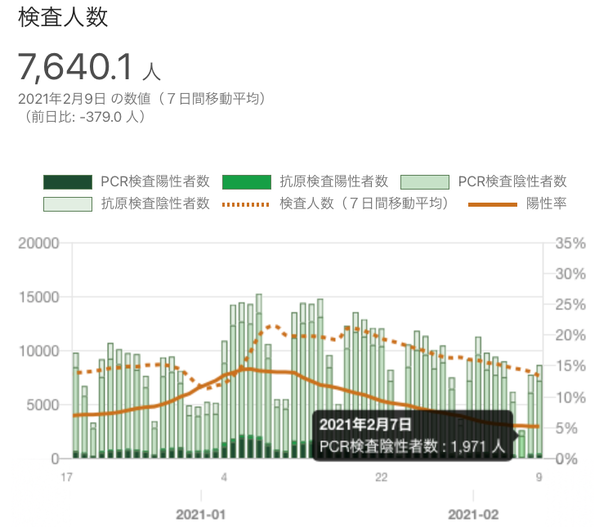Click the 10% right axis label
The width and height of the screenshot is (599, 527).
[x=570, y=398]
